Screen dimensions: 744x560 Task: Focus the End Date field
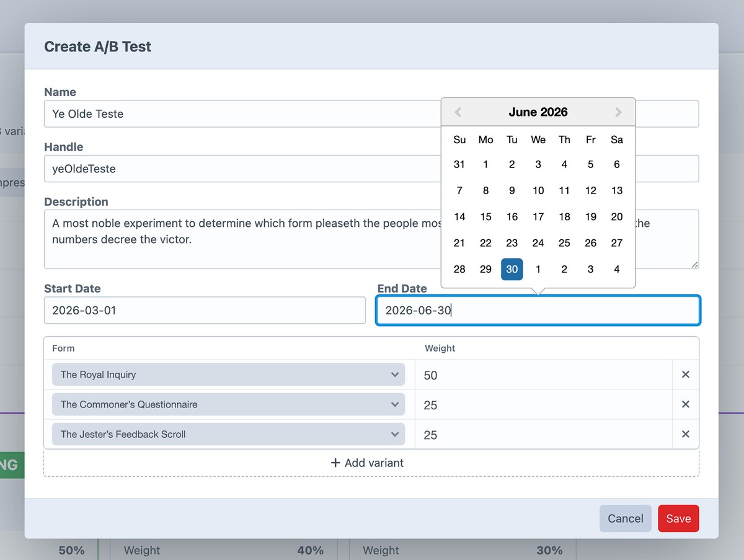pos(538,310)
